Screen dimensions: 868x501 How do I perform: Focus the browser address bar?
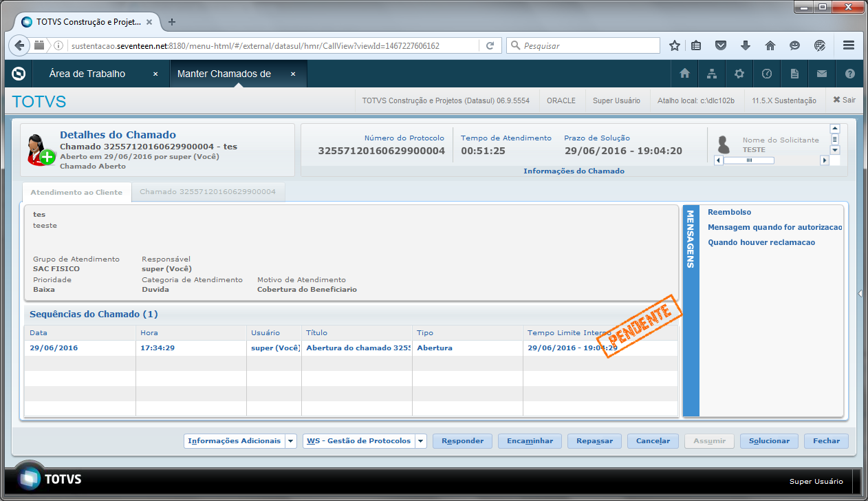pos(273,45)
